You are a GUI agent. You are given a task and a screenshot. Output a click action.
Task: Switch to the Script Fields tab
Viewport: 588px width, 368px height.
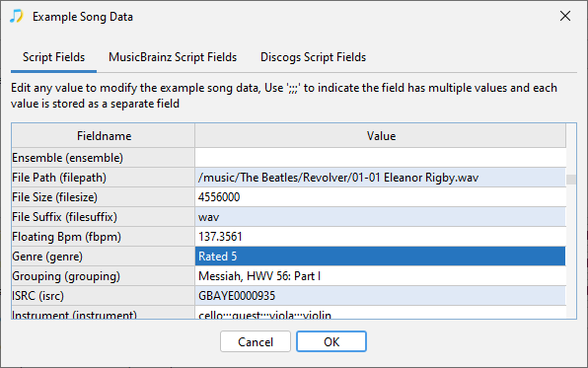[53, 57]
